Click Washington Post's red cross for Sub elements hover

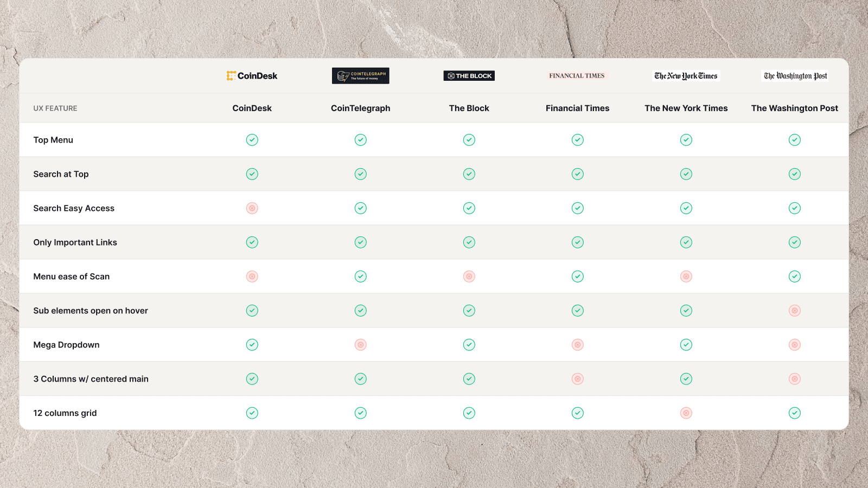point(795,311)
